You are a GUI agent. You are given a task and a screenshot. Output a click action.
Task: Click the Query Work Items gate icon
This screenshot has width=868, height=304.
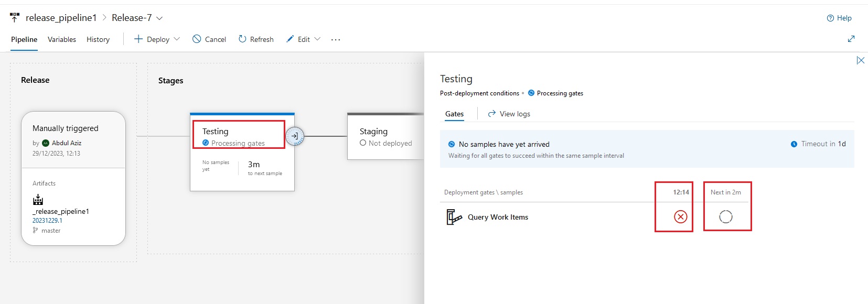(454, 217)
